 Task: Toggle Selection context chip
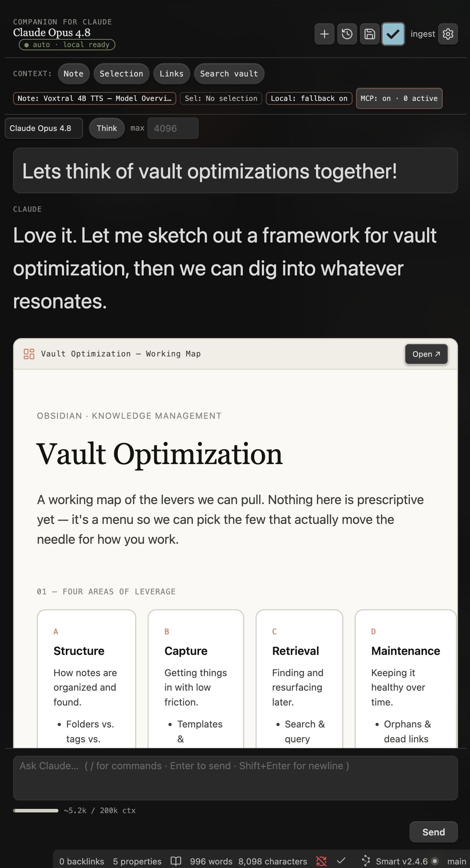121,74
